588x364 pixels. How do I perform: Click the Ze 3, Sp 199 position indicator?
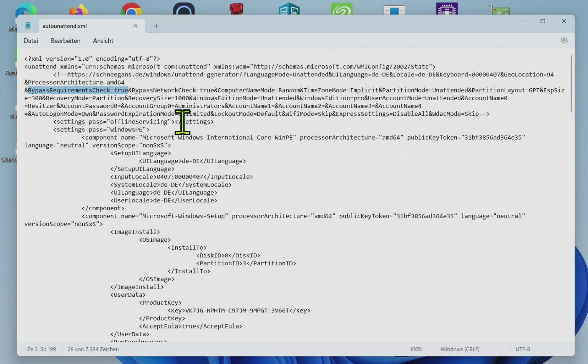point(41,349)
